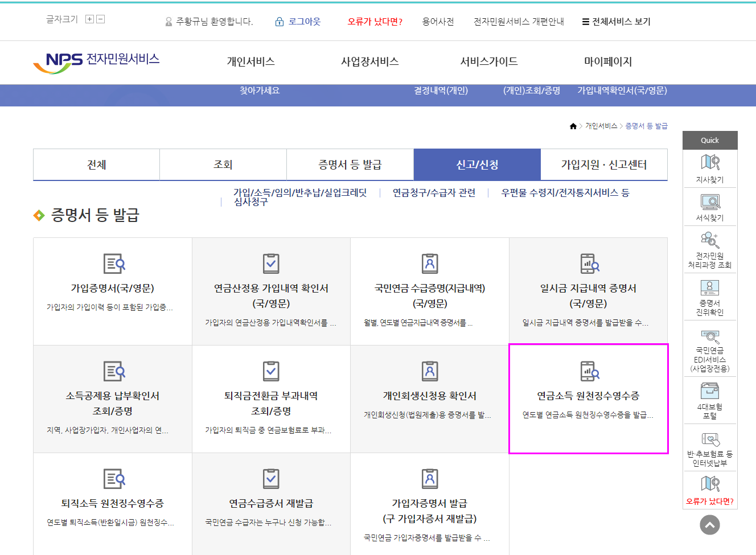
Task: Click the home icon in breadcrumb
Action: (573, 126)
